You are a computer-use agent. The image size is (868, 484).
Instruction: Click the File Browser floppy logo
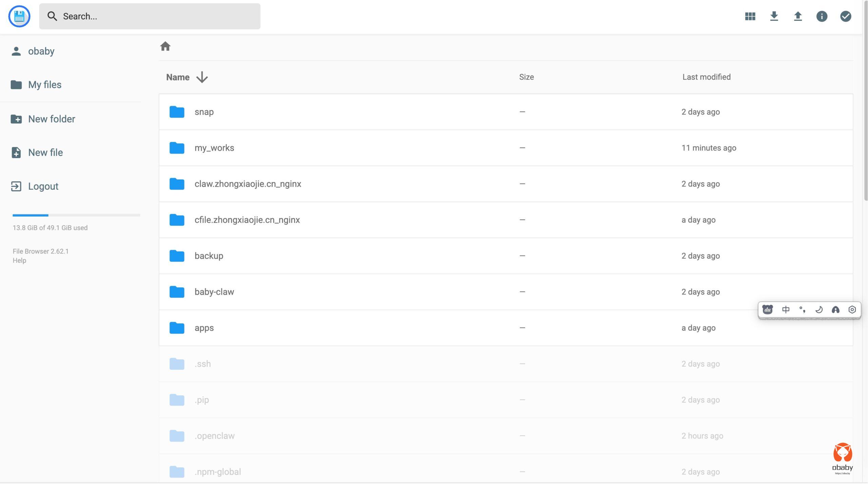tap(19, 16)
